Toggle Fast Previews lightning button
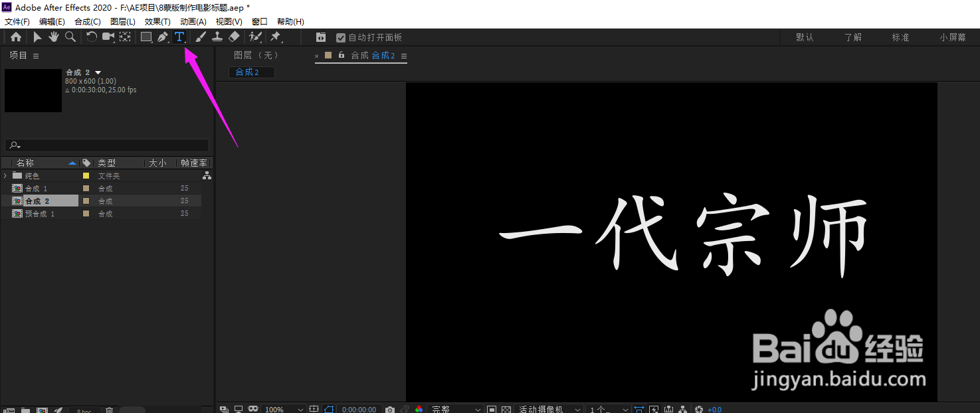Screen dimensions: 980x413 (654, 409)
